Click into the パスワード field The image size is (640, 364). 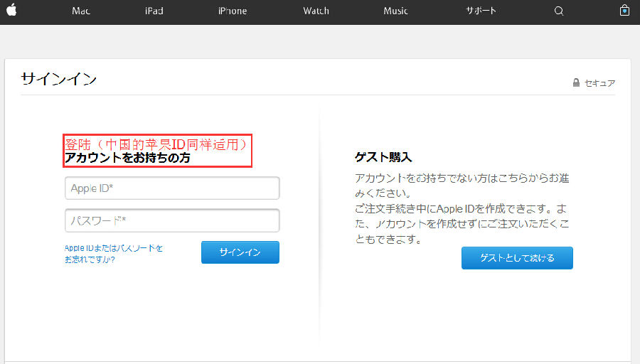click(x=172, y=220)
